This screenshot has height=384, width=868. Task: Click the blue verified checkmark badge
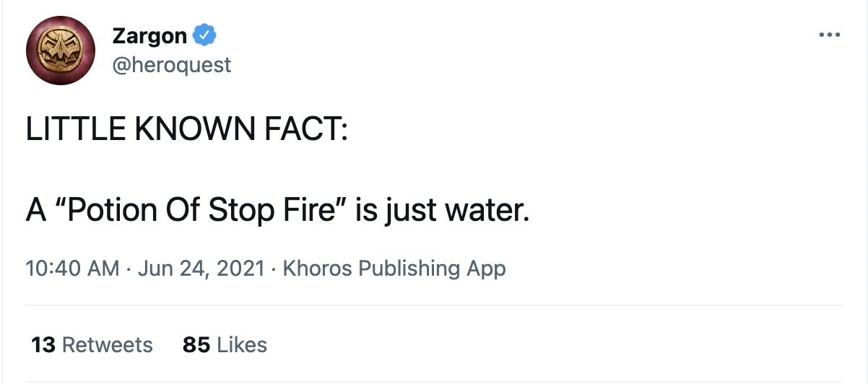pos(204,35)
